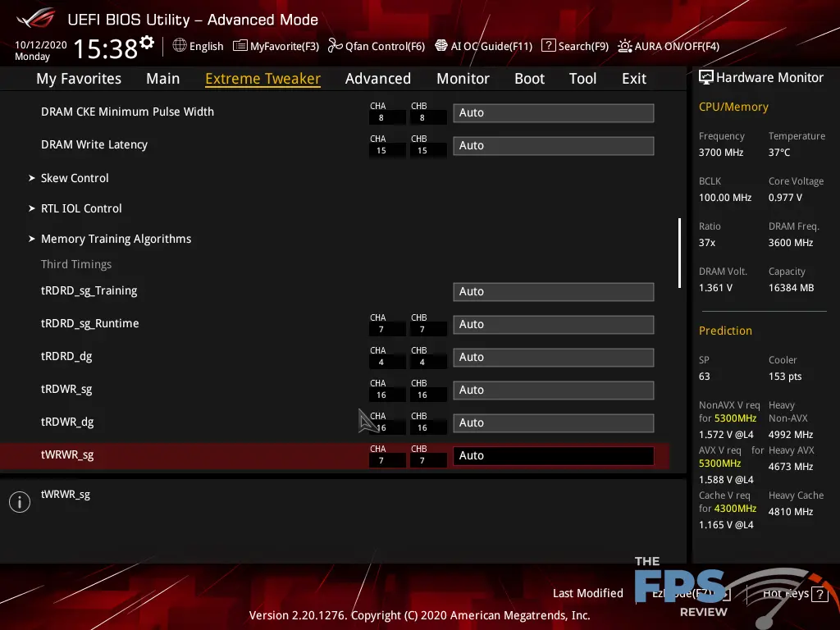Click the settings list scrollbar
The height and width of the screenshot is (630, 840).
pos(679,253)
